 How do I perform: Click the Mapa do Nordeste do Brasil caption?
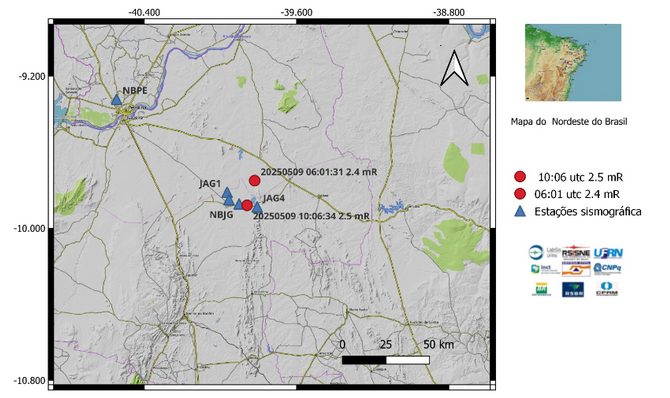point(569,122)
